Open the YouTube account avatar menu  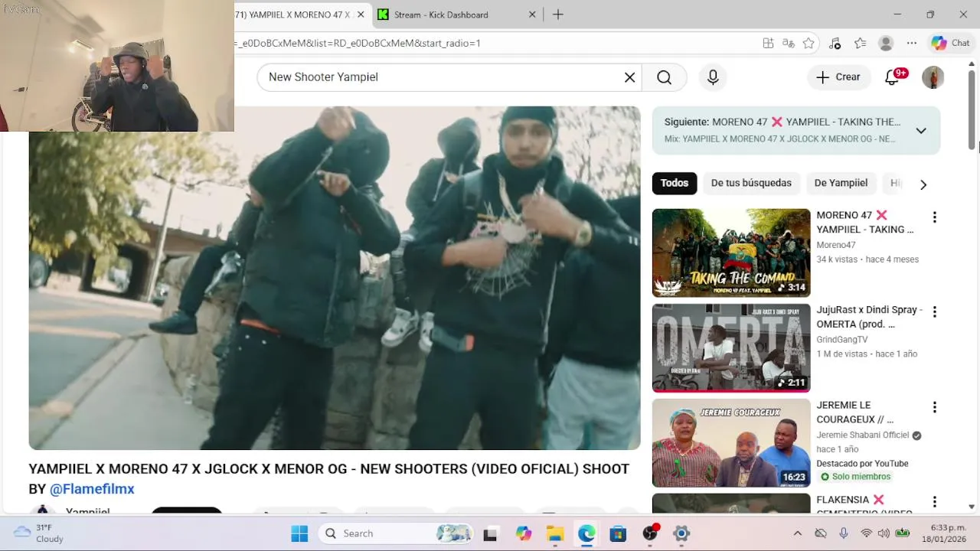coord(933,77)
